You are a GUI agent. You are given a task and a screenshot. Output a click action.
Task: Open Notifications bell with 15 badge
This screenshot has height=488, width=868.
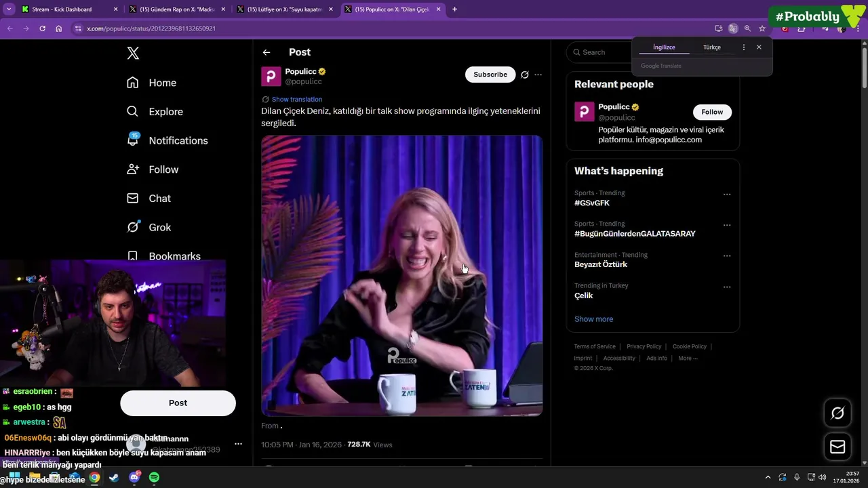[133, 140]
